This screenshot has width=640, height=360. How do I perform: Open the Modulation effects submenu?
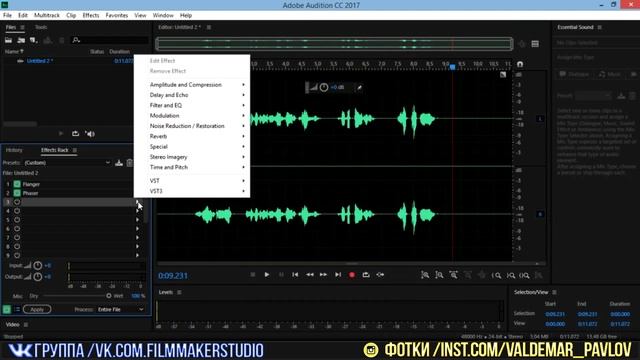click(192, 116)
